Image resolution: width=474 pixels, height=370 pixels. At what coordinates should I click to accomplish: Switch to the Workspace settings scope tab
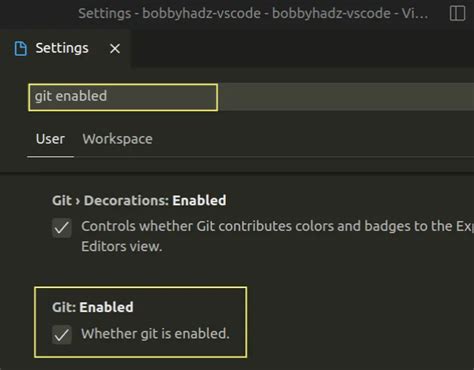pos(117,139)
